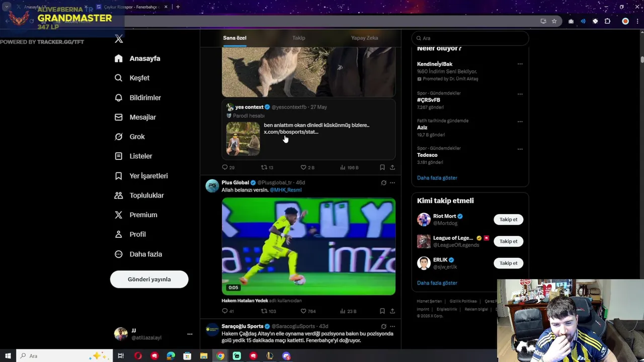Share the Plus Global post
The image size is (644, 362).
[392, 311]
